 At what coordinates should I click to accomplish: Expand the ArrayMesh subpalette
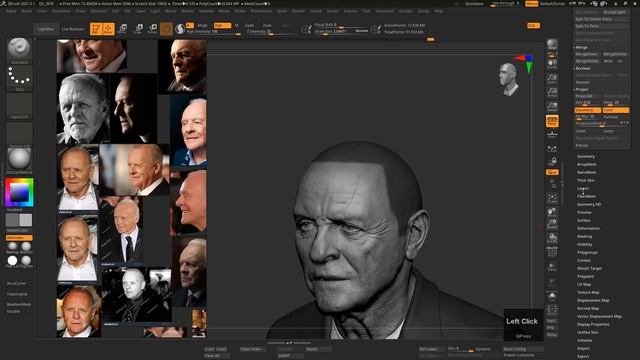(x=587, y=164)
